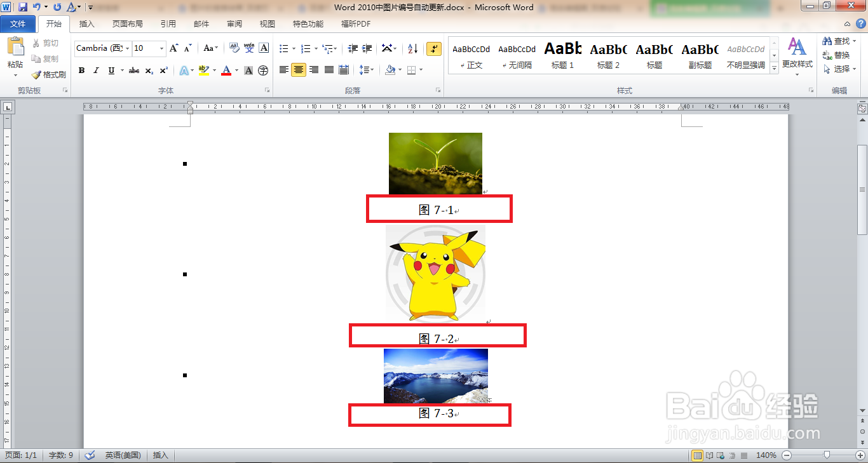
Task: Apply the 标题 1 style
Action: tap(563, 55)
